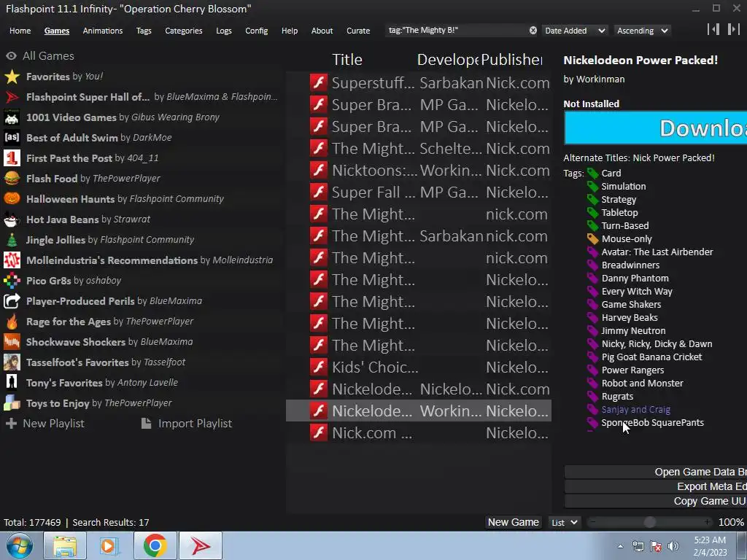This screenshot has height=560, width=747.
Task: Open the Date Added sort dropdown
Action: [x=575, y=31]
